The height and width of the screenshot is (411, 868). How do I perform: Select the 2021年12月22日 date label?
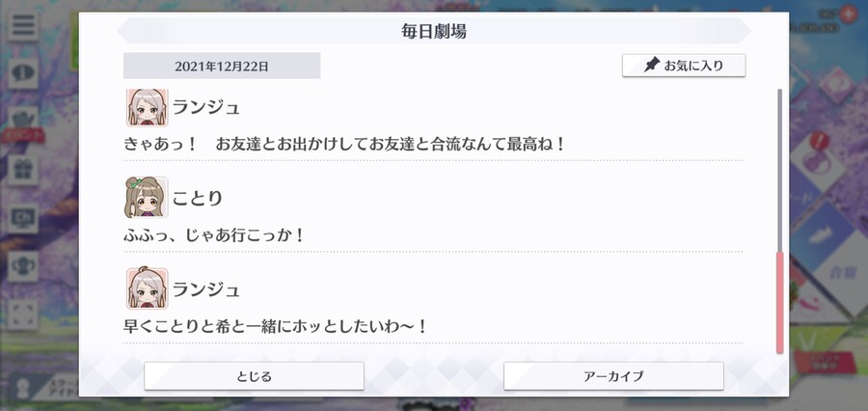pyautogui.click(x=222, y=66)
